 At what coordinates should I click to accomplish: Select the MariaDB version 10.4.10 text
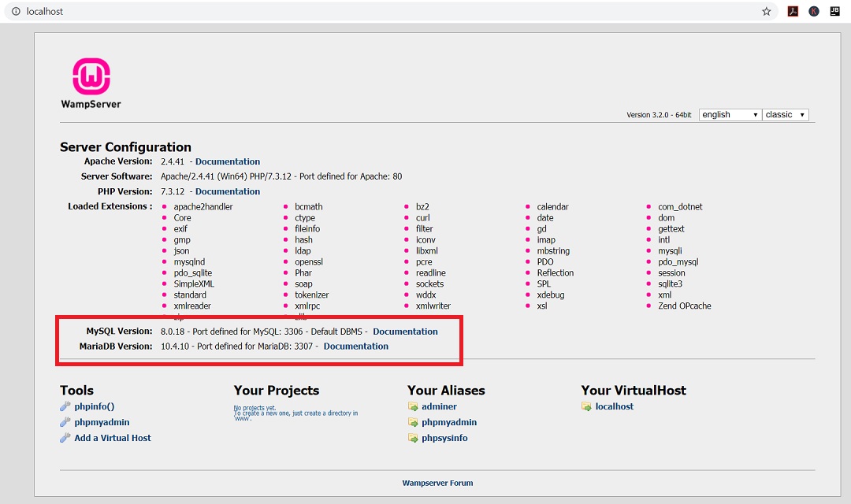pos(175,346)
